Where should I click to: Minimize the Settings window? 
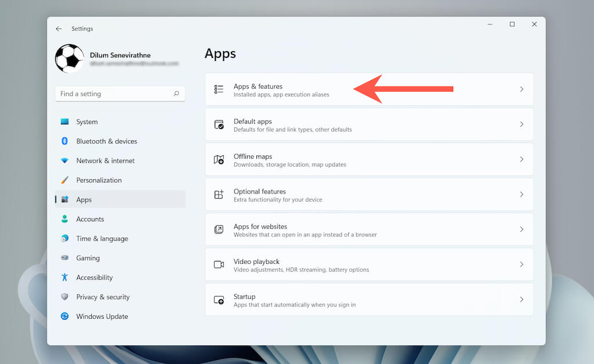[490, 24]
